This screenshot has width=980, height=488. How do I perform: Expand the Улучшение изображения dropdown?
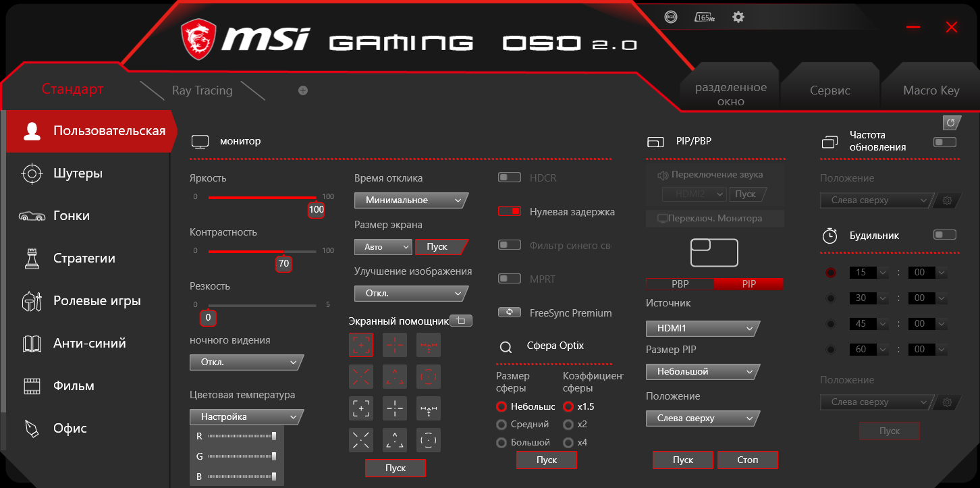411,294
